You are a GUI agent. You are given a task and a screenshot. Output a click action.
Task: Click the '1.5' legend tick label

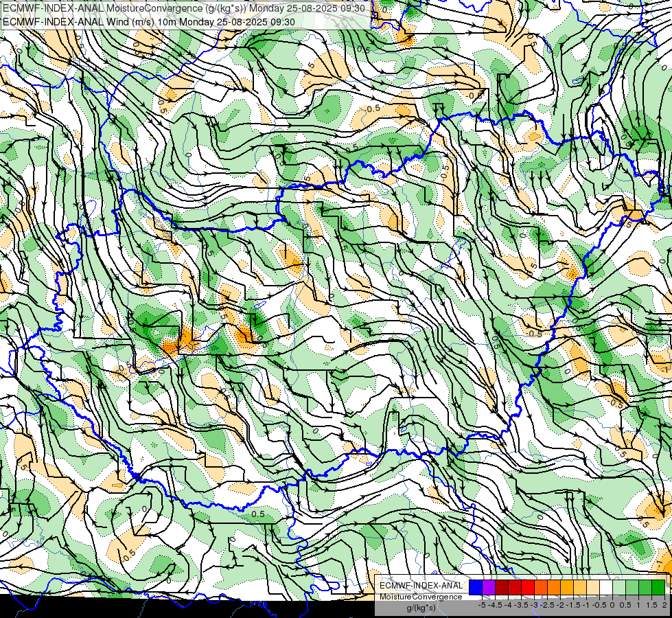pos(651,605)
